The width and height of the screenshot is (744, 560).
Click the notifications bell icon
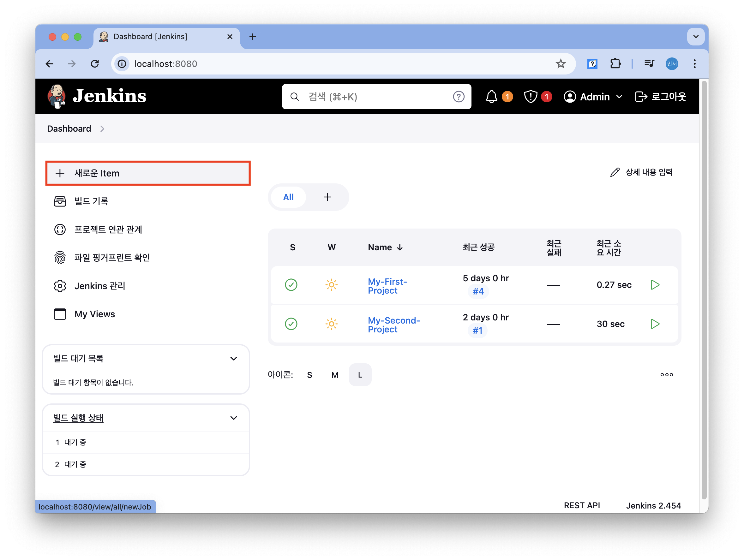[x=491, y=97]
